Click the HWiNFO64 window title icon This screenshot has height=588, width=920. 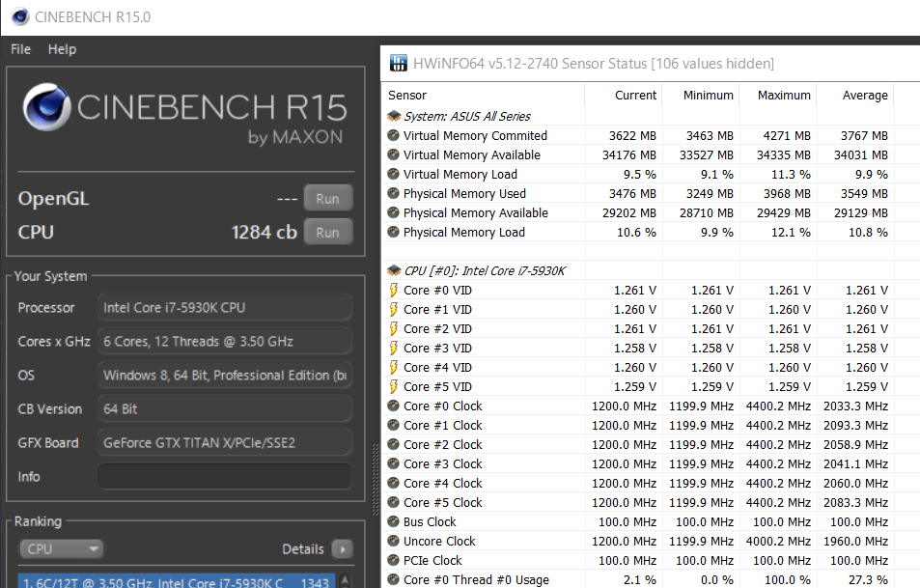click(399, 63)
